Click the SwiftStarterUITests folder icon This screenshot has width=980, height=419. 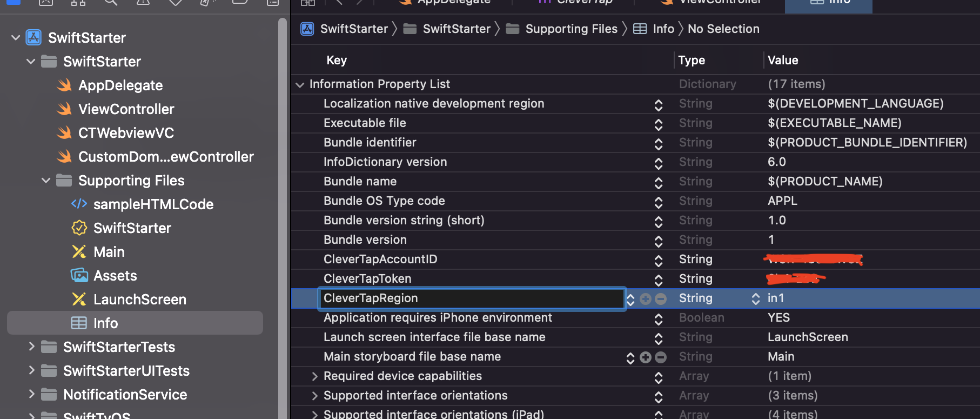coord(49,370)
